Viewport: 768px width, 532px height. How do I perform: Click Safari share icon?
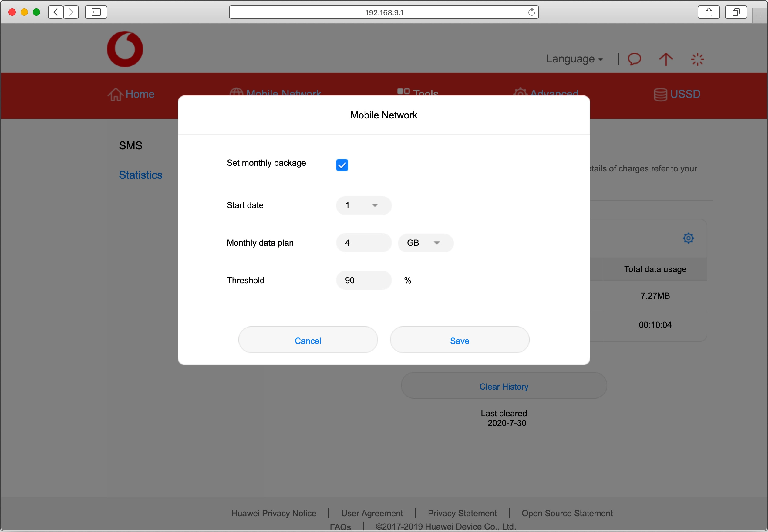[709, 12]
